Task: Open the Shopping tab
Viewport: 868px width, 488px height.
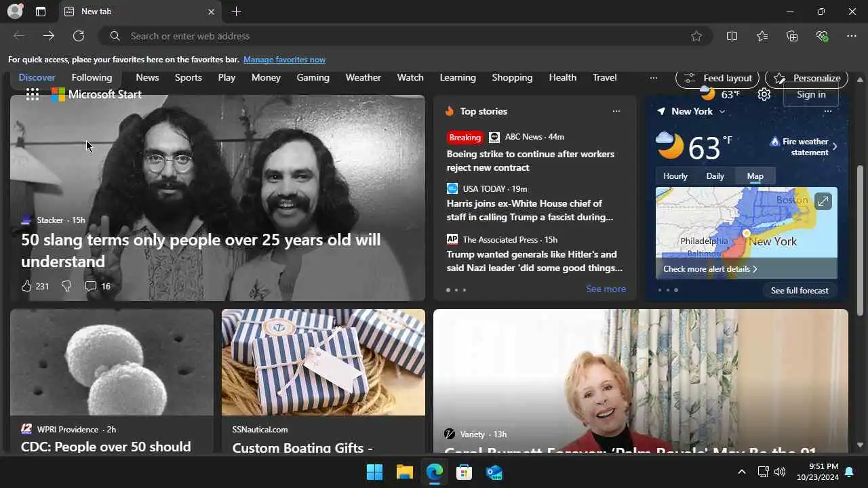Action: tap(512, 77)
